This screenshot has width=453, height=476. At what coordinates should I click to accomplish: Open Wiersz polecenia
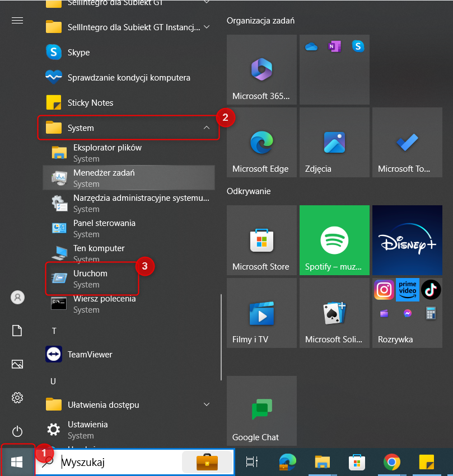click(129, 304)
